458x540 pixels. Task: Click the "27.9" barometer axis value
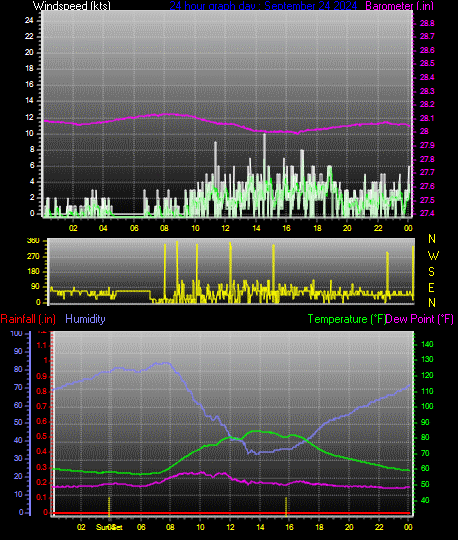point(427,145)
